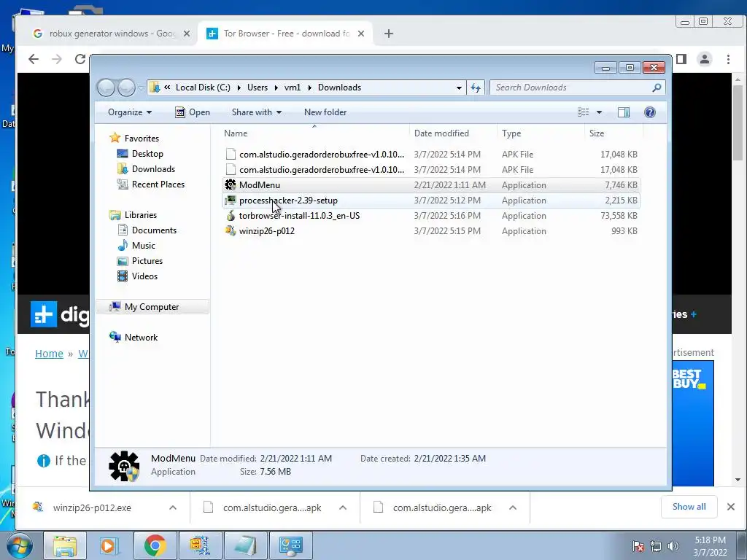Select the winzip26-p012 file icon
Image resolution: width=747 pixels, height=560 pixels.
click(x=231, y=231)
